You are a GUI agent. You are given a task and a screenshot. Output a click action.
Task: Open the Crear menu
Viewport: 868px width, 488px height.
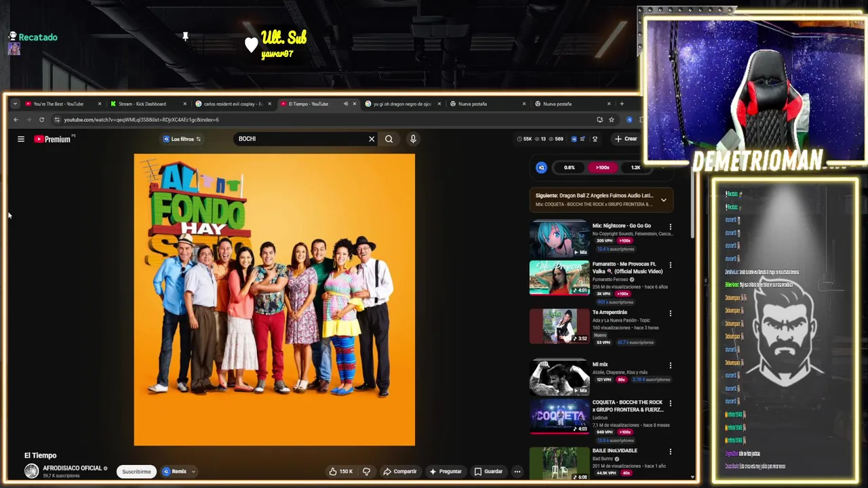coord(626,139)
